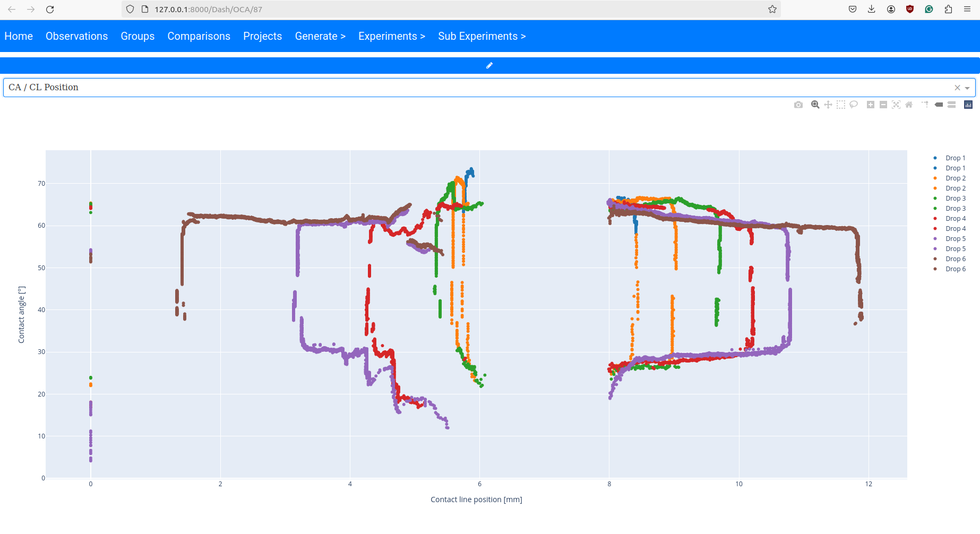This screenshot has height=534, width=980.
Task: Click the Contact line position axis title
Action: tap(476, 499)
